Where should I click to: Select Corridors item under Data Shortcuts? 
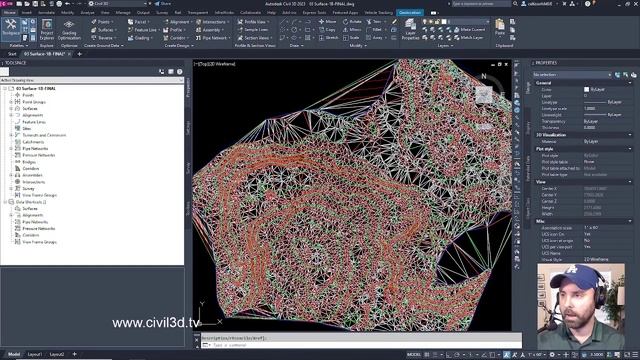coord(31,235)
